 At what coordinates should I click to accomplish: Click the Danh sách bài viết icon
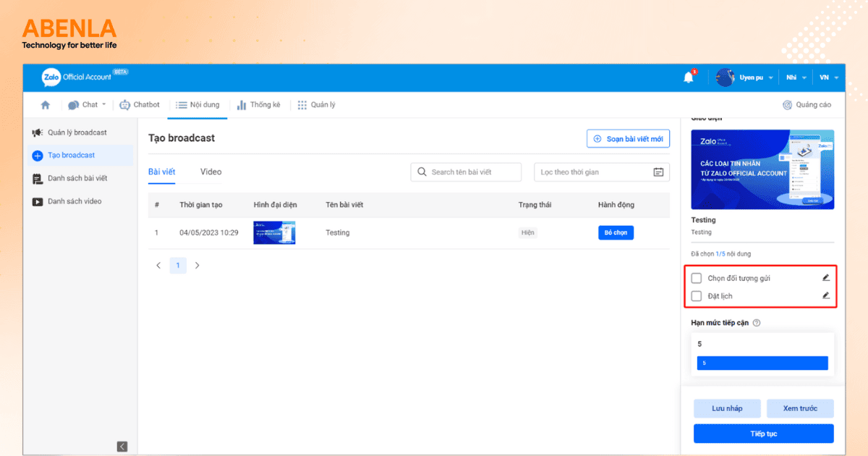point(38,179)
